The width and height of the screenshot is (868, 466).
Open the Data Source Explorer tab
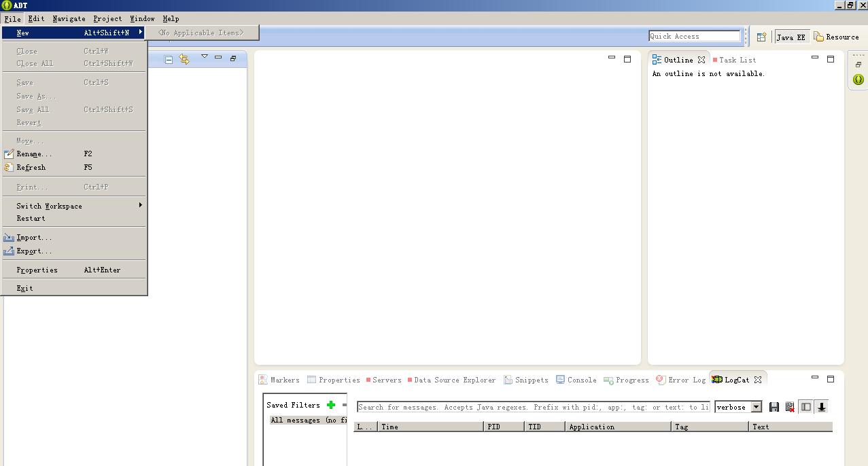(451, 380)
